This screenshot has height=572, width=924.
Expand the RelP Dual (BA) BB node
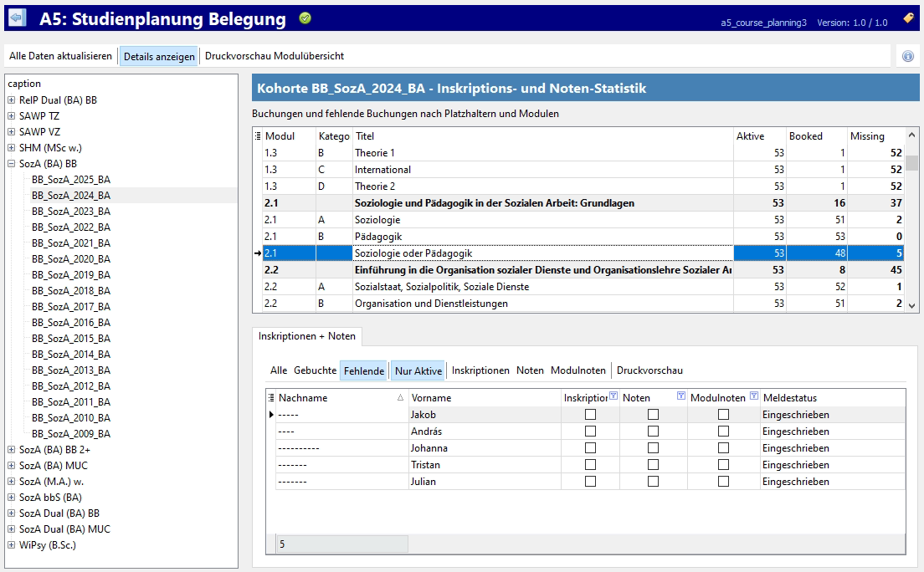12,100
